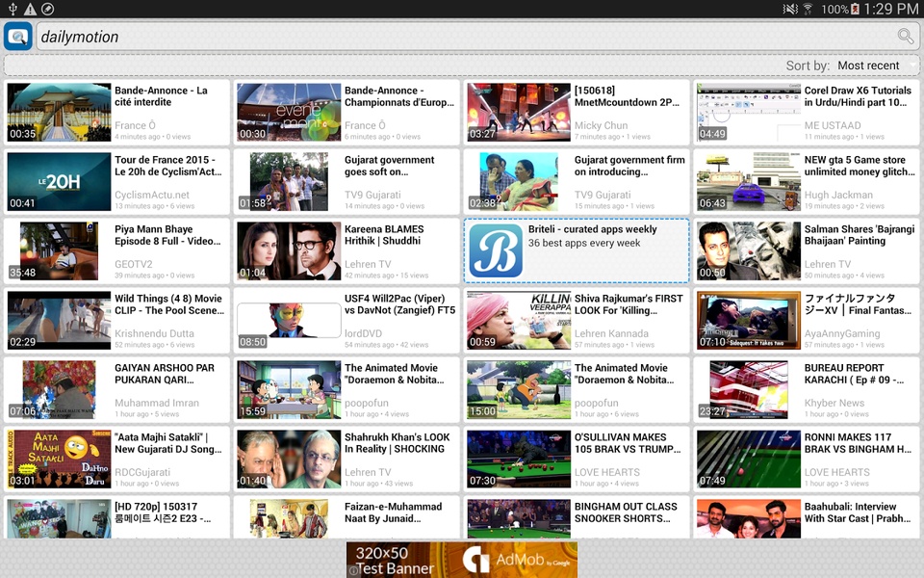Tap uploader name "lordDVD"
924x578 pixels.
coord(363,333)
